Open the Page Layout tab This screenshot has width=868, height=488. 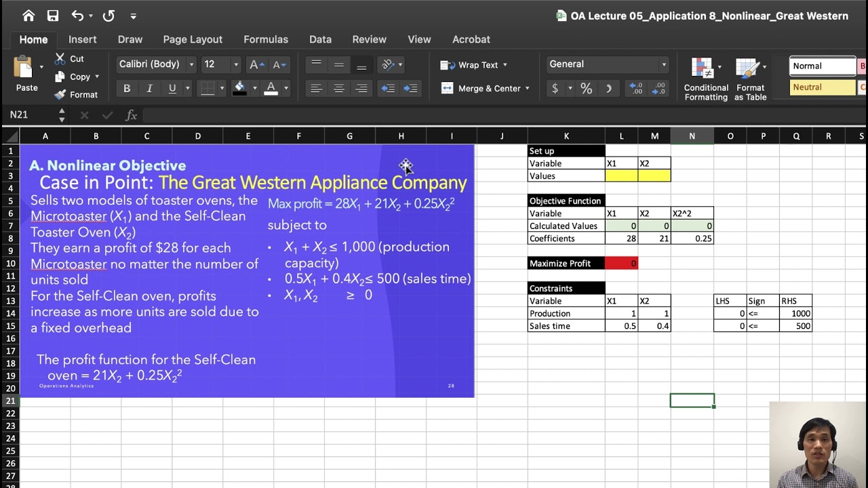click(x=193, y=39)
